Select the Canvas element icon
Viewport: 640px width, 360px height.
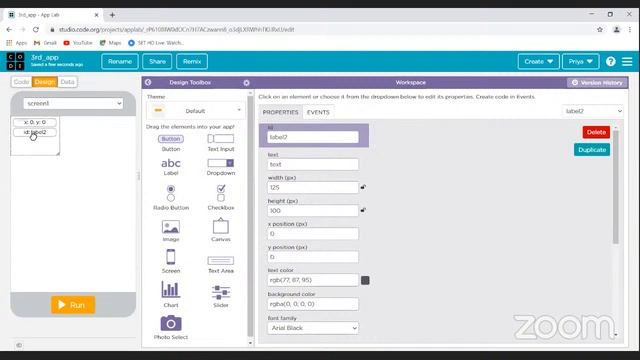221,226
